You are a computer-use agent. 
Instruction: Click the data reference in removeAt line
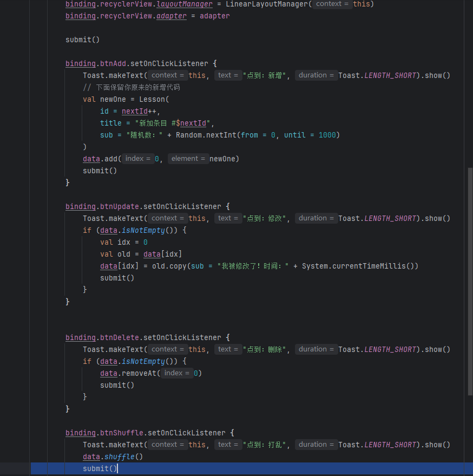pyautogui.click(x=108, y=373)
